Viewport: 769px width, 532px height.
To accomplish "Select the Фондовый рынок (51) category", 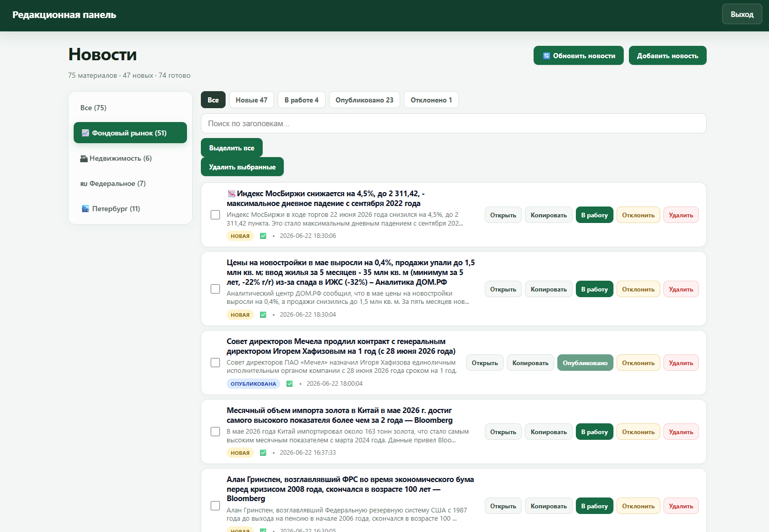I will 130,133.
